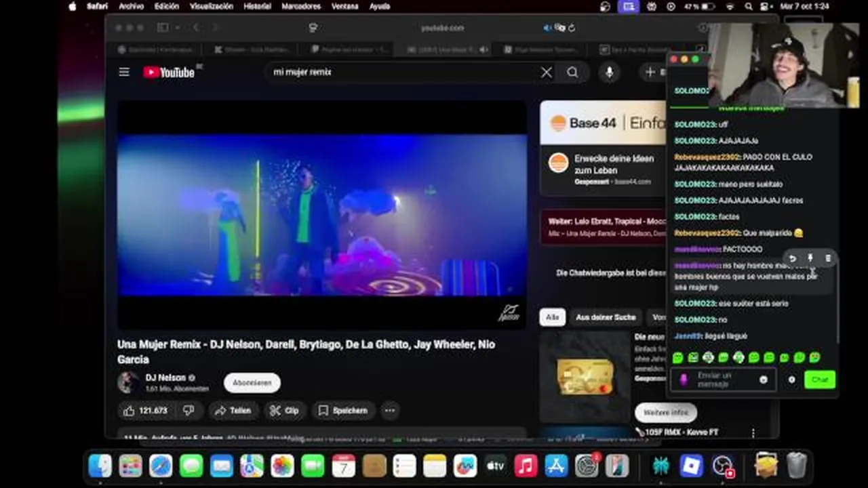Save the video with Speichern
Image resolution: width=868 pixels, height=488 pixels.
(x=343, y=411)
